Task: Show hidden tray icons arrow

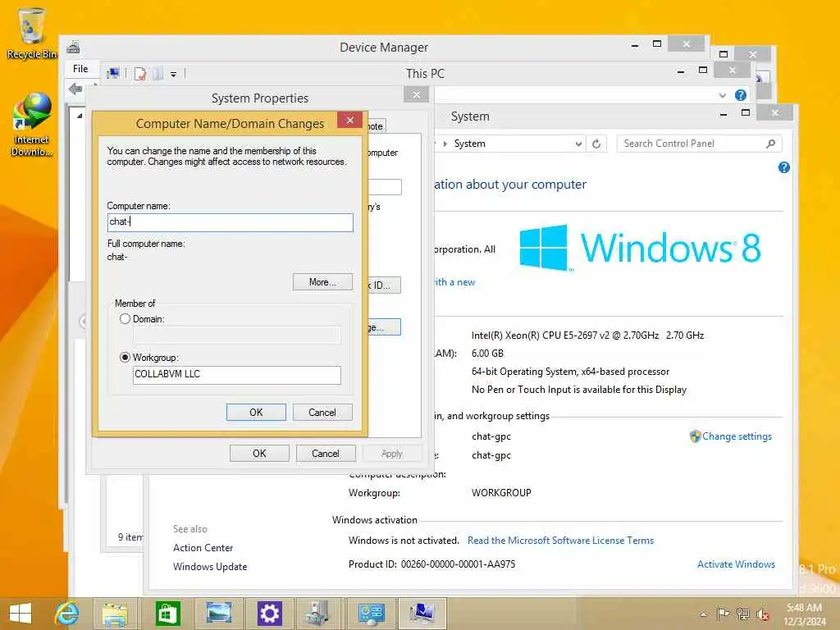Action: click(703, 614)
